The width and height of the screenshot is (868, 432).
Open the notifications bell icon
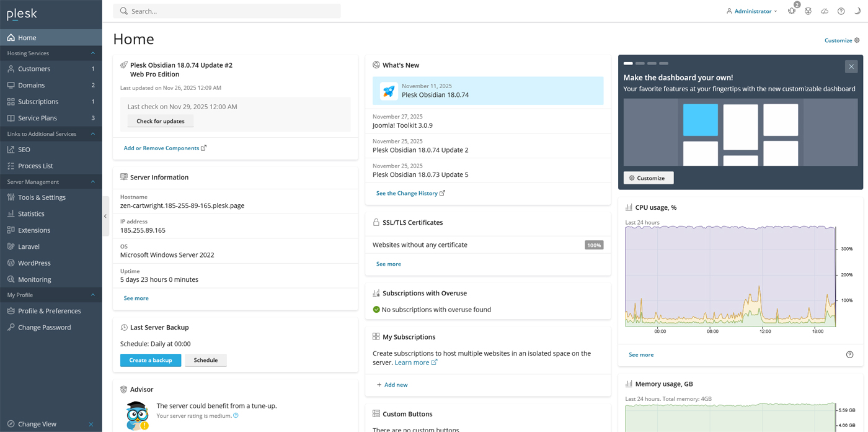[792, 11]
